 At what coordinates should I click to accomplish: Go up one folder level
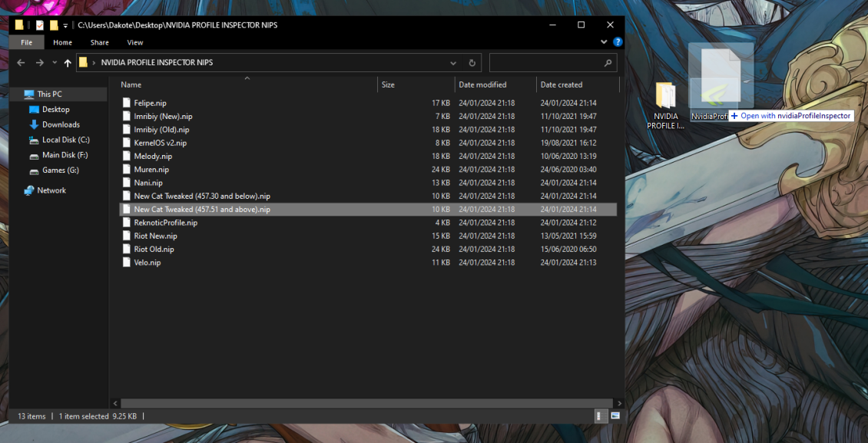pos(68,63)
